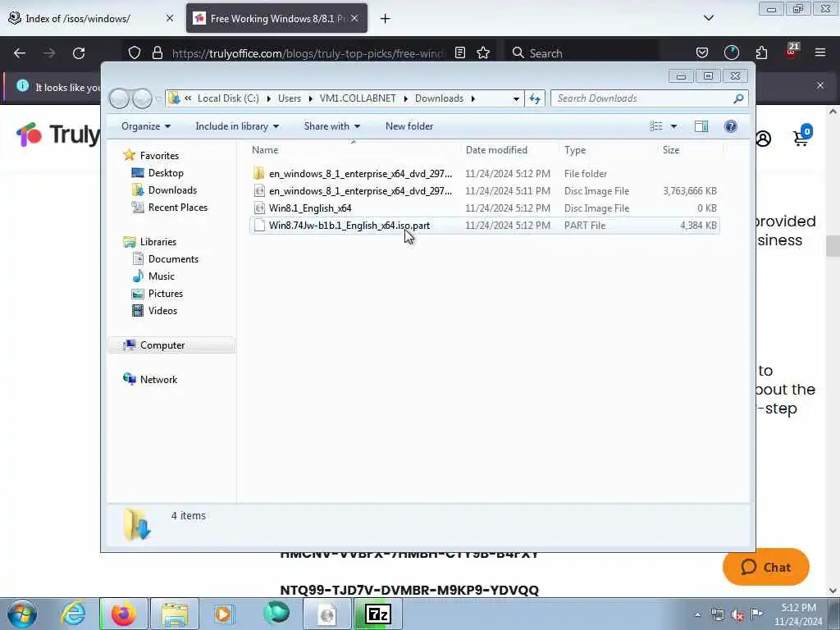
Task: Open Videos library
Action: pyautogui.click(x=162, y=311)
